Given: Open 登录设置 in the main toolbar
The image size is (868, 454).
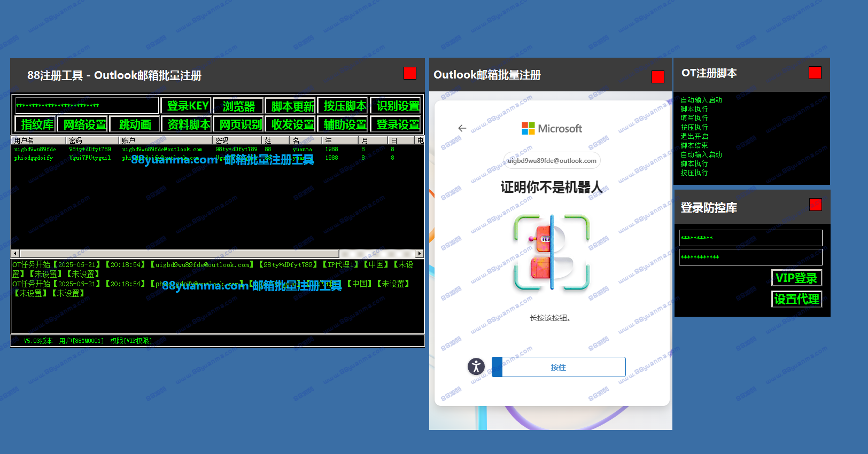Looking at the screenshot, I should [397, 124].
